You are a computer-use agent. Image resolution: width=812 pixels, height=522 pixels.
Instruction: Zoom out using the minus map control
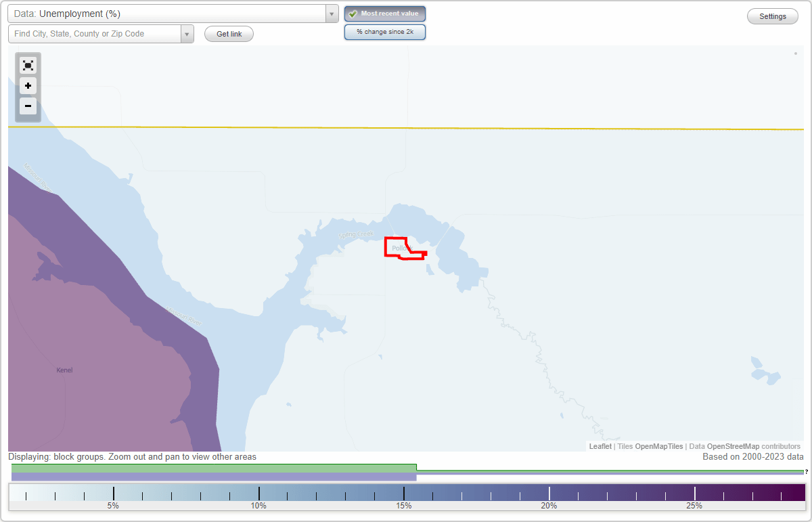[x=28, y=106]
